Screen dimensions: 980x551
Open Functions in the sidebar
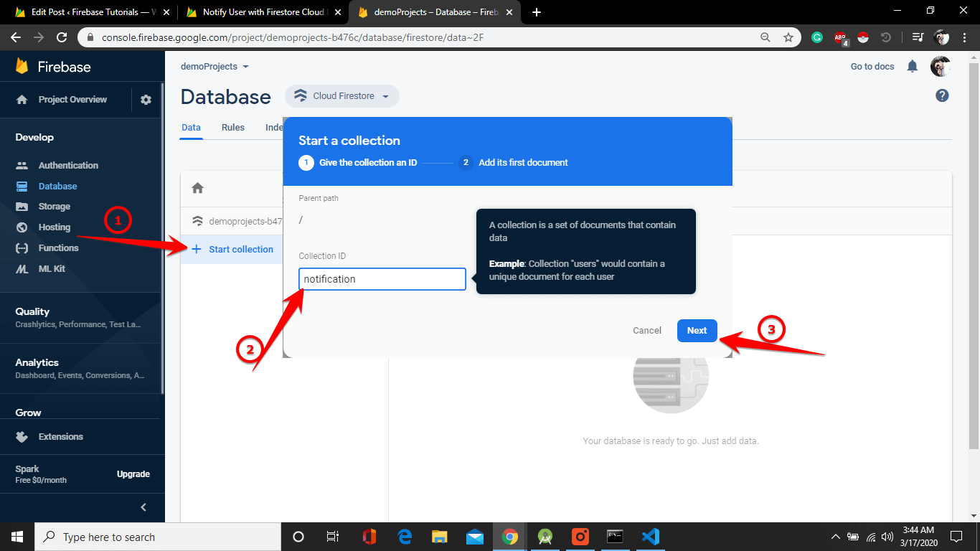coord(58,248)
